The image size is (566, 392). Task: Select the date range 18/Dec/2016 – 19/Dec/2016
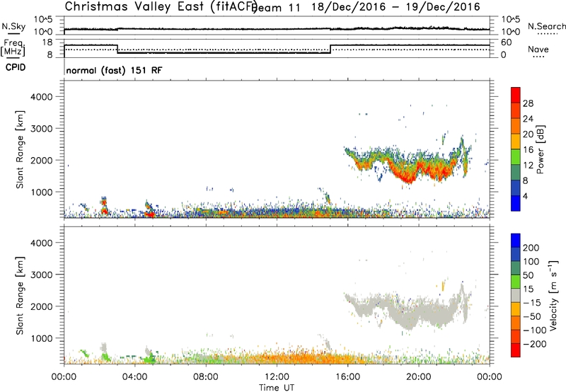(x=395, y=6)
